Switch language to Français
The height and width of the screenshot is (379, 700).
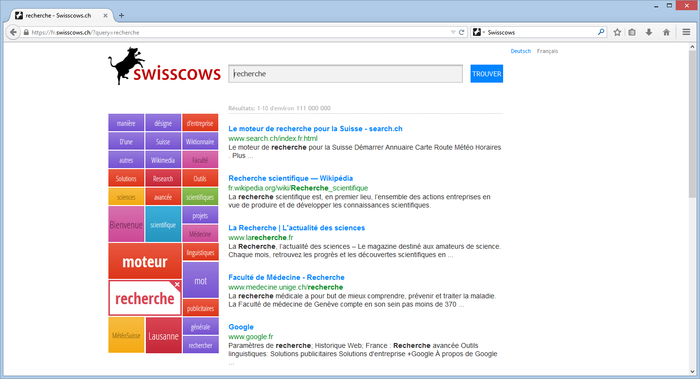547,51
